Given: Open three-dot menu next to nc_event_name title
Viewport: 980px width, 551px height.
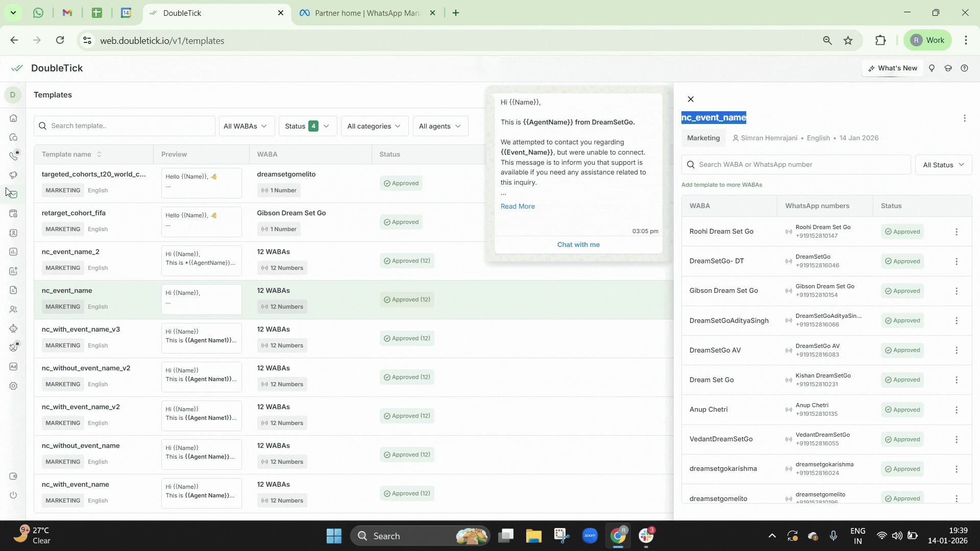Looking at the screenshot, I should click(x=964, y=118).
